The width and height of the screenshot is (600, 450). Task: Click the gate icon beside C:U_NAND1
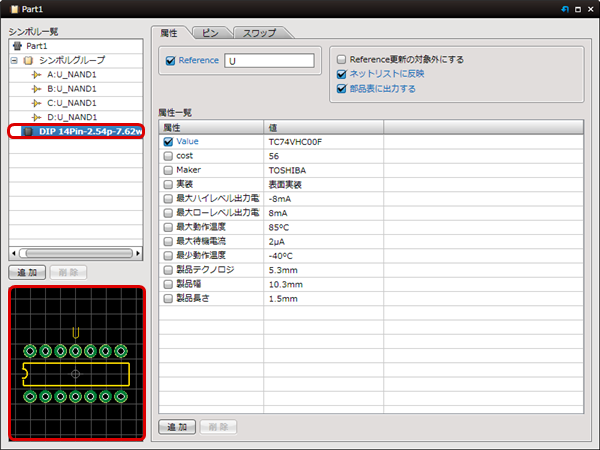tap(36, 103)
